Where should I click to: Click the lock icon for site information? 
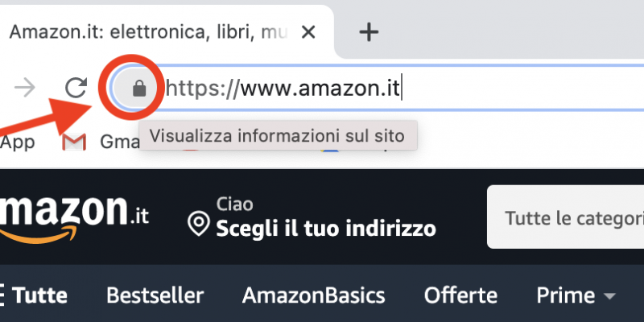[139, 88]
